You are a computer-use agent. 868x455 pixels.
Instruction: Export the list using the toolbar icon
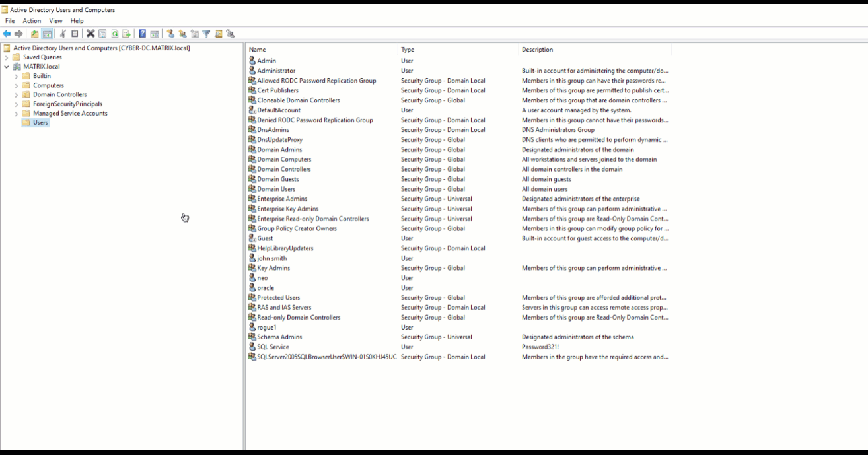pyautogui.click(x=126, y=34)
